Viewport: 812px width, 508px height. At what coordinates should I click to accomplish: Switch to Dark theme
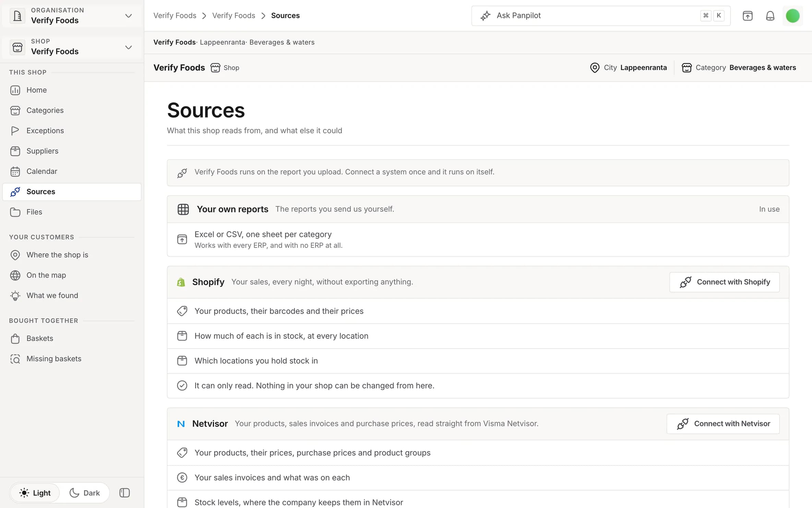point(85,493)
